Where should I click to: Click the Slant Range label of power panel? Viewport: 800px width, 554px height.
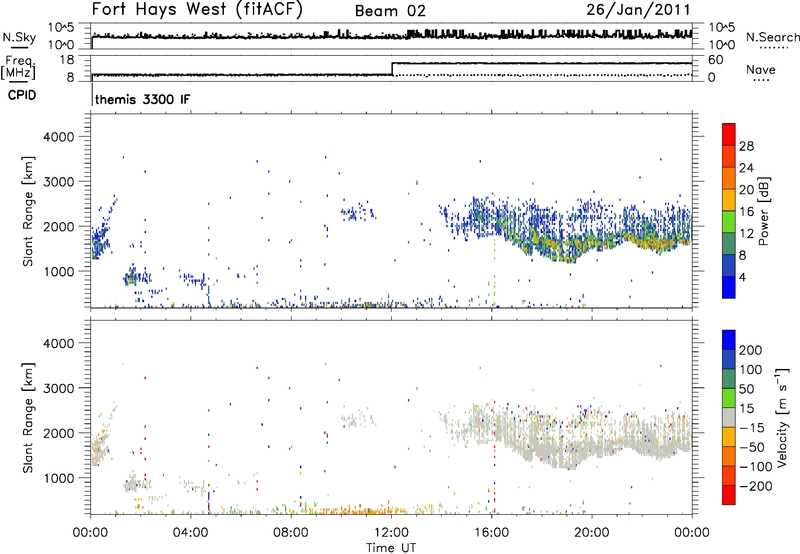click(28, 211)
